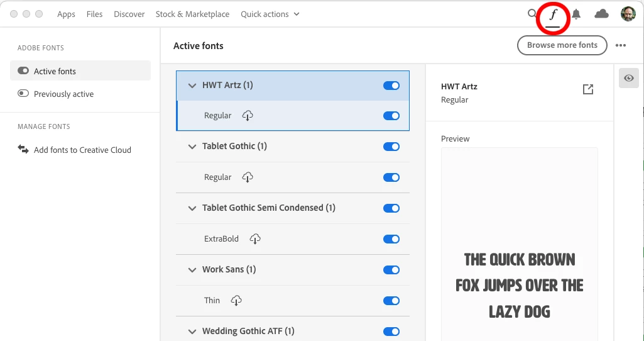
Task: Click the Add fonts arrows icon
Action: pyautogui.click(x=23, y=149)
